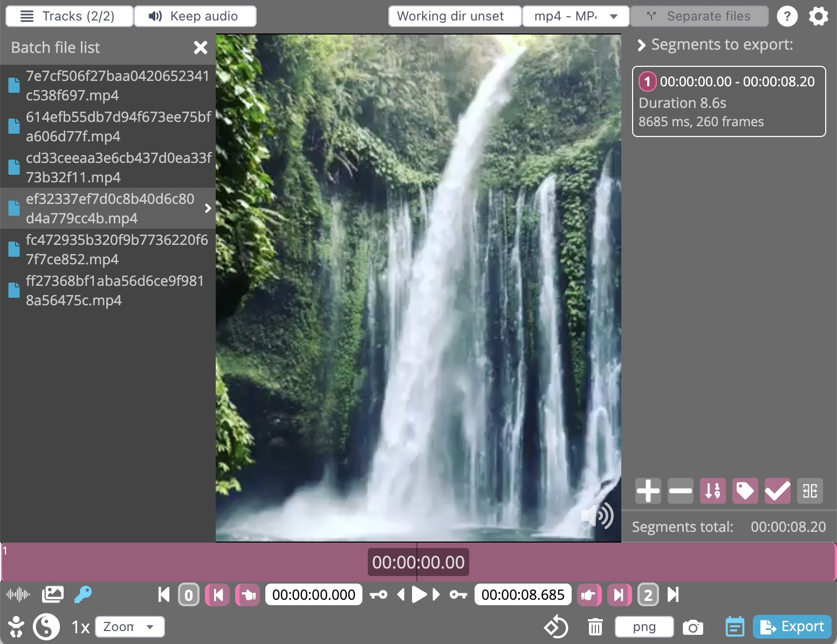Change the 1x playback speed
The width and height of the screenshot is (837, 644).
[81, 627]
